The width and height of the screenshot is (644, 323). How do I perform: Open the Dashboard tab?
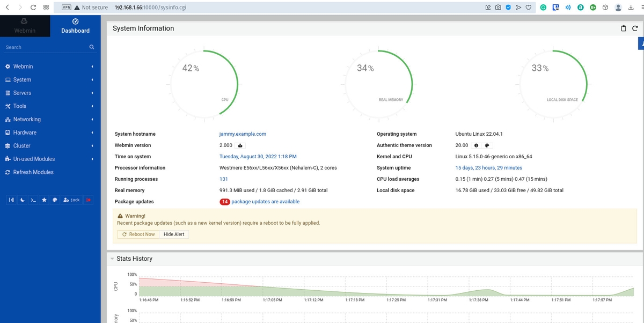(75, 26)
